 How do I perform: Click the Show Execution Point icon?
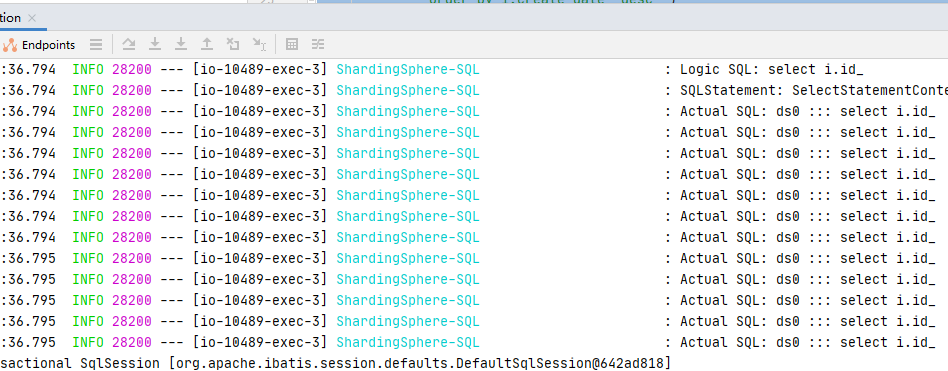pyautogui.click(x=129, y=44)
